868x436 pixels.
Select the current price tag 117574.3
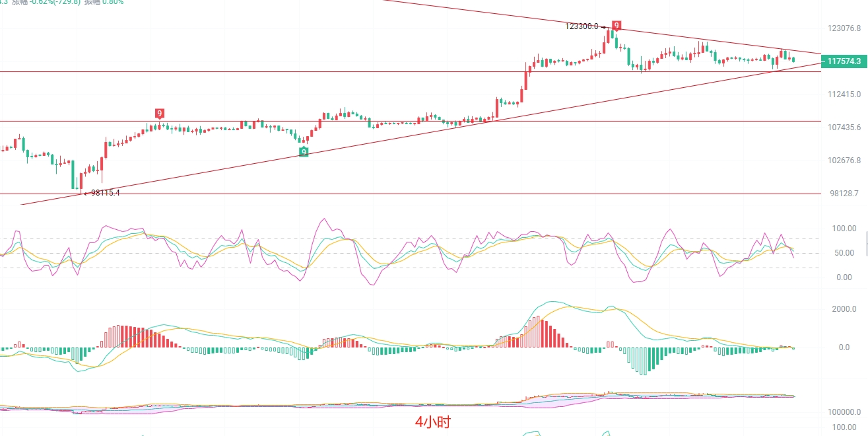844,61
